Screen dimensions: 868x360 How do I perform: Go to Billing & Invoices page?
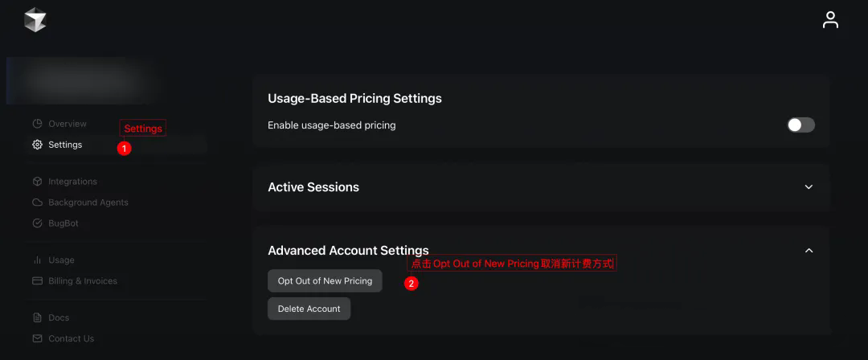pyautogui.click(x=83, y=280)
